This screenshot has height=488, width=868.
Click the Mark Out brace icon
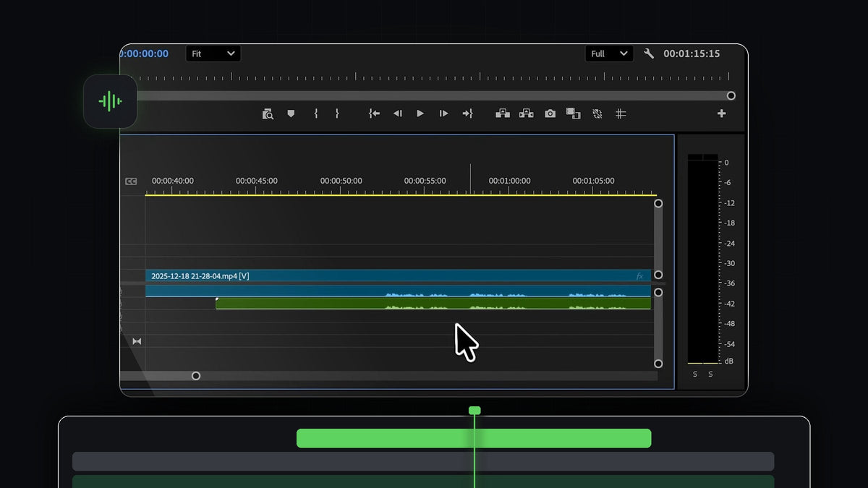336,114
